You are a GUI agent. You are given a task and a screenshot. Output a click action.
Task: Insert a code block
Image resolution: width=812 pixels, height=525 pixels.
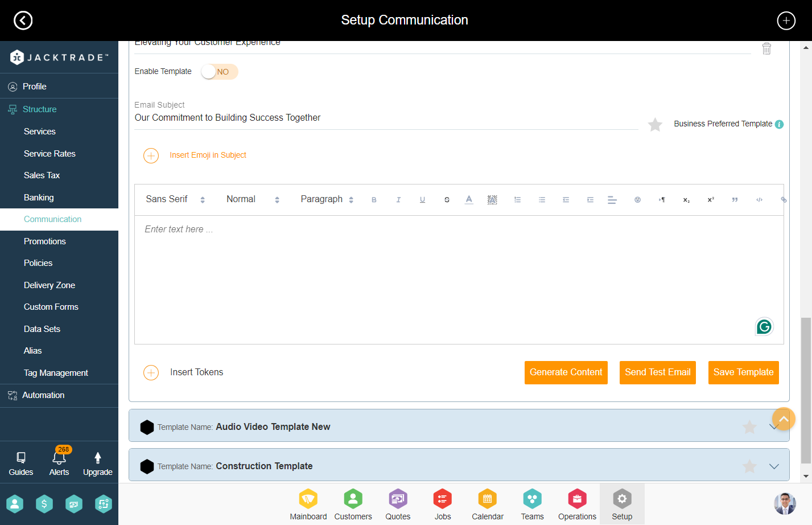759,200
